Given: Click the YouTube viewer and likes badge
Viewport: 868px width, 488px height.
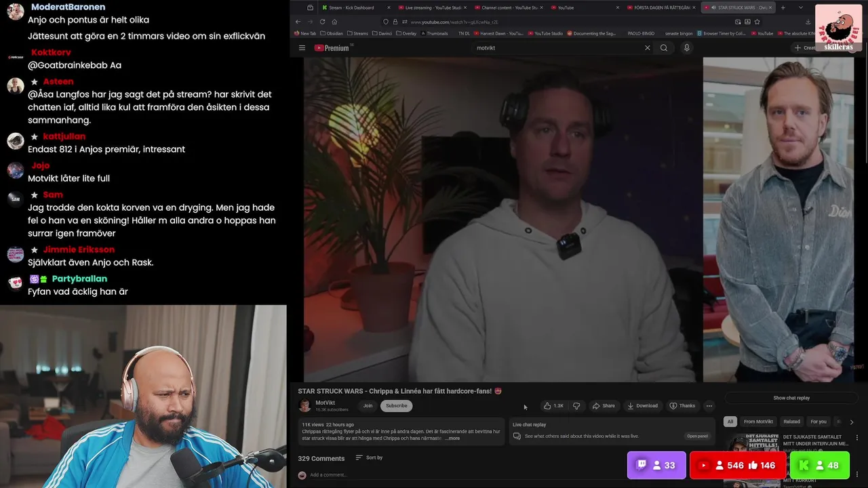Looking at the screenshot, I should 738,466.
